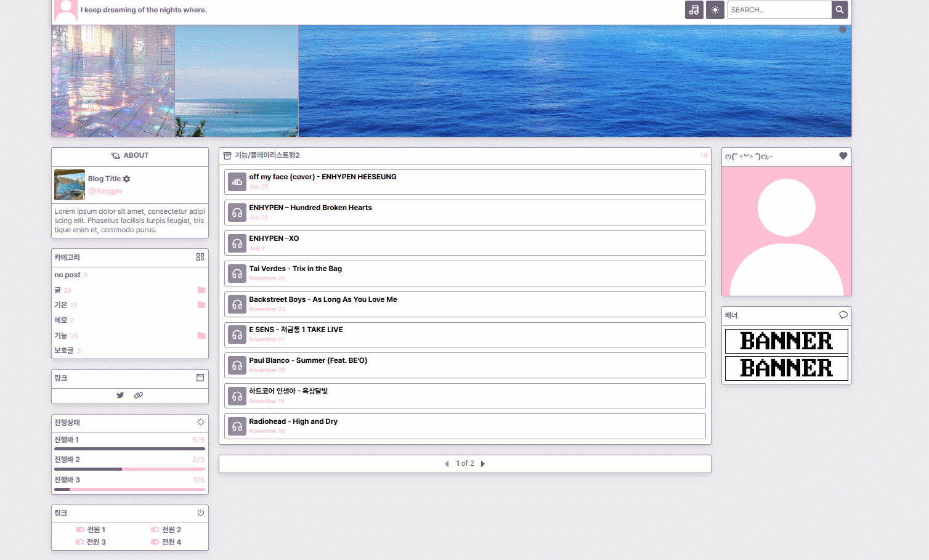The image size is (929, 560).
Task: Click the speech bubble icon in 배너 panel
Action: [x=843, y=315]
